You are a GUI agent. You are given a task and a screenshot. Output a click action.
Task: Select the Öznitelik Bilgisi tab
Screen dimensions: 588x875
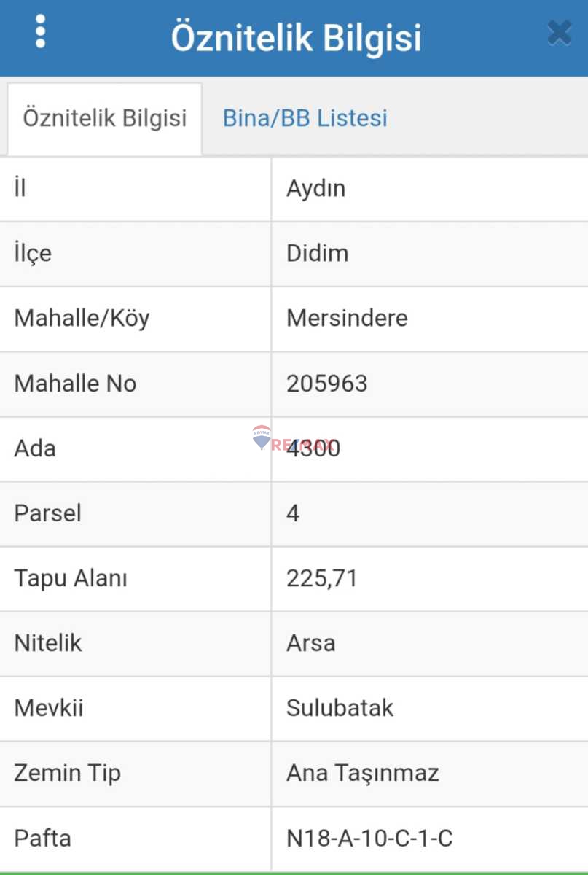[104, 117]
